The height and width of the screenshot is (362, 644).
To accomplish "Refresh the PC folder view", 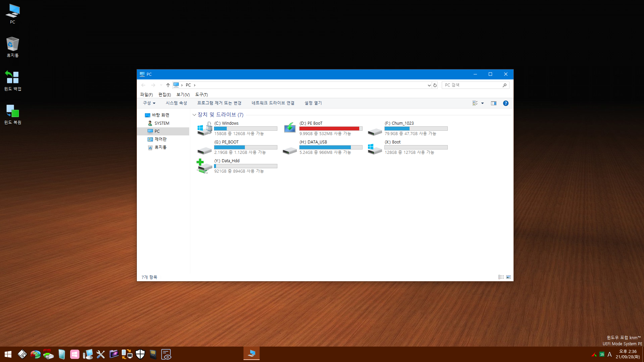I will tap(435, 85).
